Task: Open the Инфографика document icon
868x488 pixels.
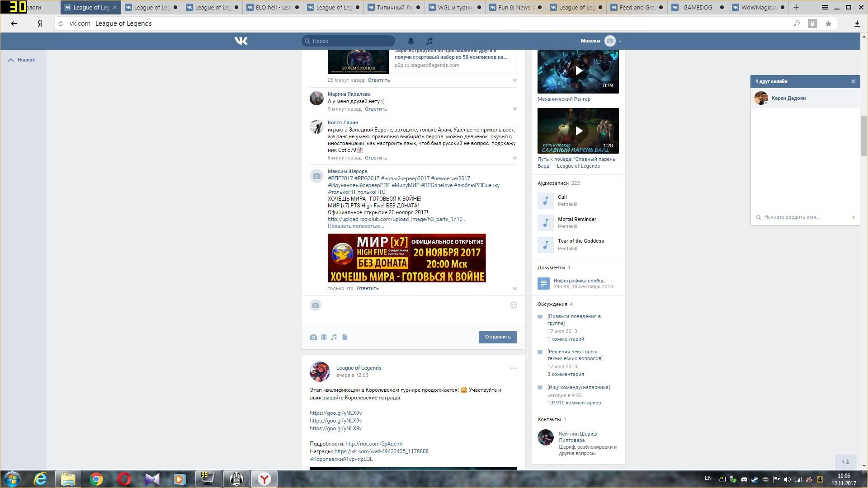Action: pos(543,284)
